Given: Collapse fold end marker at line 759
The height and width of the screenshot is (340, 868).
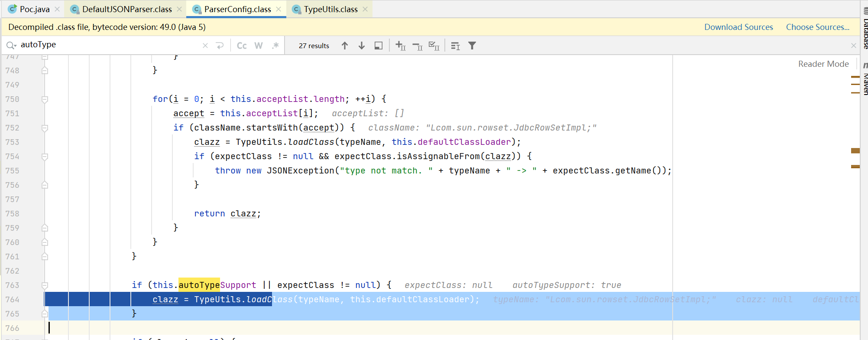Looking at the screenshot, I should click(x=45, y=228).
